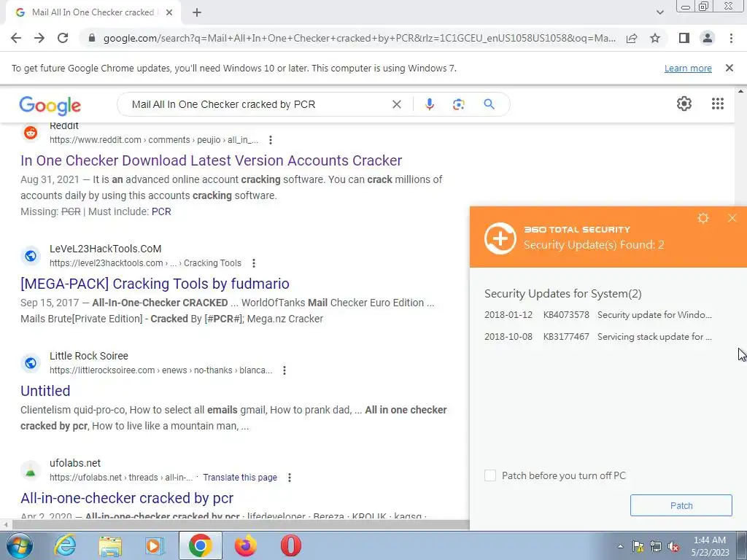Close the Mail All In One Checker tab

tap(169, 12)
